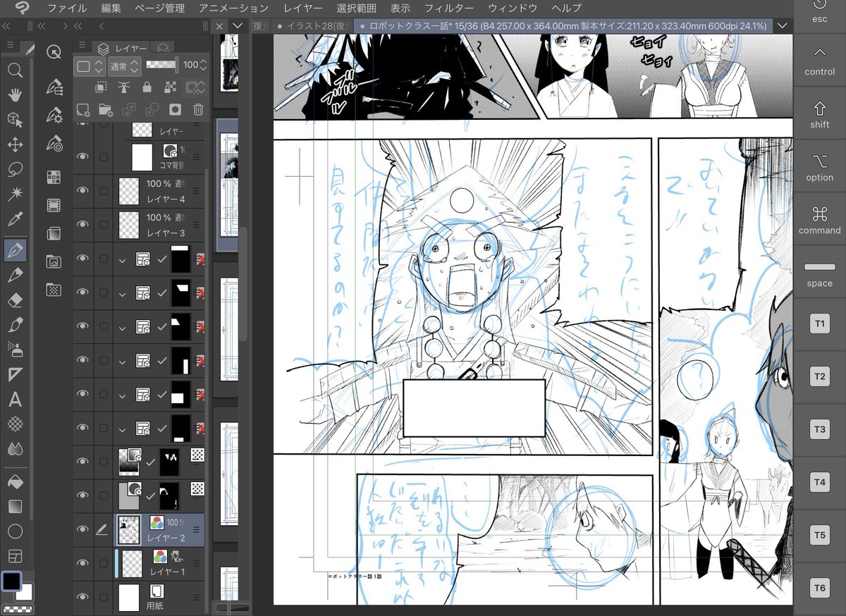846x616 pixels.
Task: Toggle Lock Transparent Pixels icon
Action: point(170,87)
